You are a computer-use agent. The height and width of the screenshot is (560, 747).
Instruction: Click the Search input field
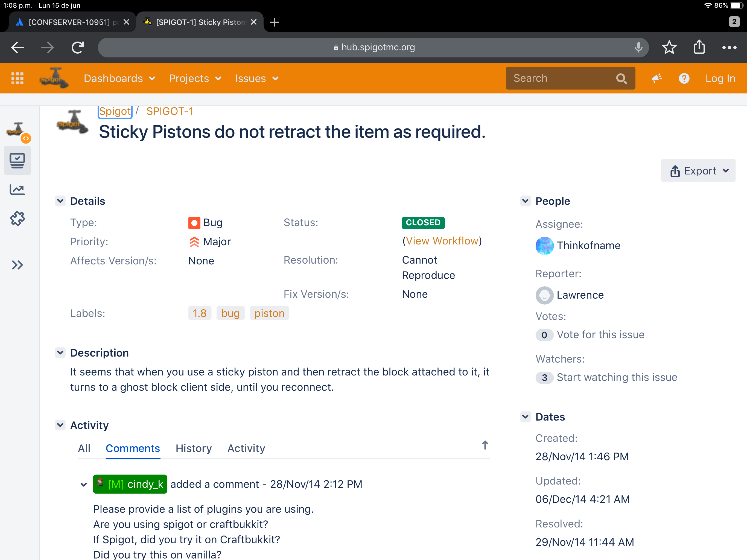click(562, 78)
